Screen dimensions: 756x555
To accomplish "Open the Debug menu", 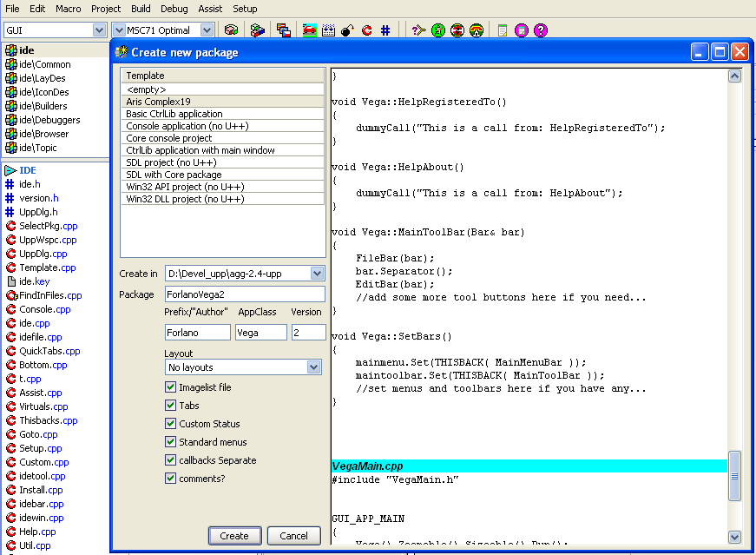I will pyautogui.click(x=174, y=8).
